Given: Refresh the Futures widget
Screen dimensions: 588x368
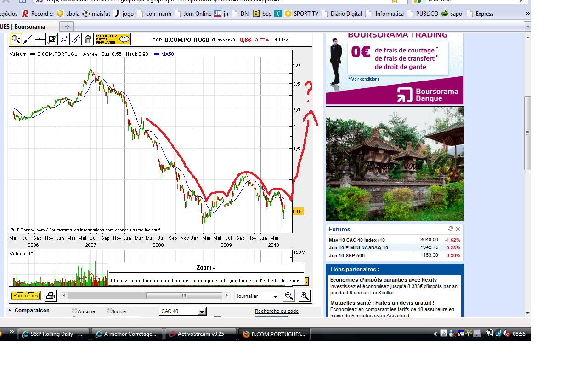Looking at the screenshot, I should 451,229.
